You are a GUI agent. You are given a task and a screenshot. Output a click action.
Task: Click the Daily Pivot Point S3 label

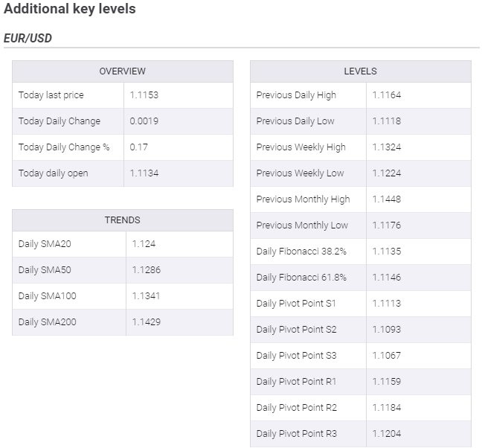click(296, 356)
